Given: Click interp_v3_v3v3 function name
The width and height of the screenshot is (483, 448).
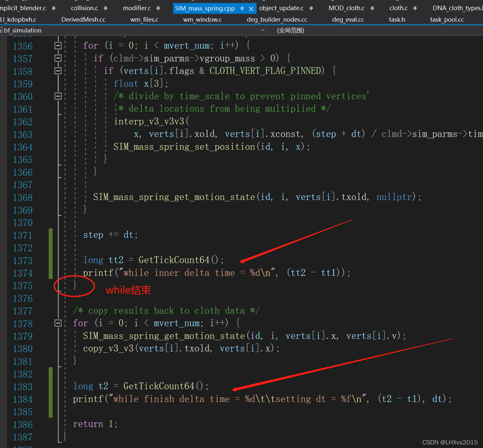Looking at the screenshot, I should (149, 121).
